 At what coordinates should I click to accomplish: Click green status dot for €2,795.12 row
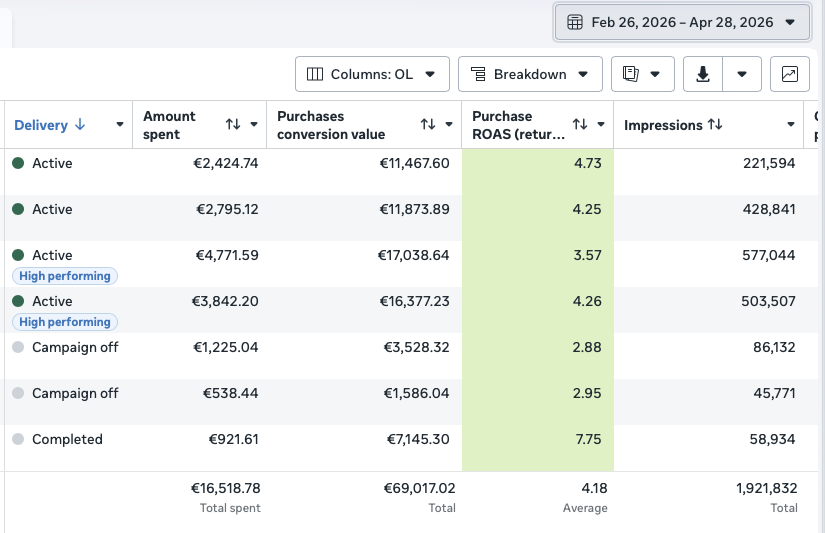[18, 209]
